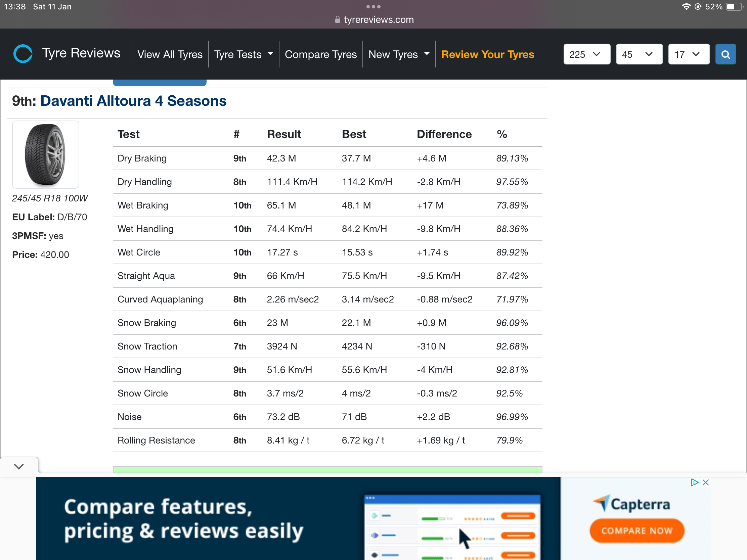Collapse the bottom panel with chevron
Screen dimensions: 747x560
(x=19, y=466)
